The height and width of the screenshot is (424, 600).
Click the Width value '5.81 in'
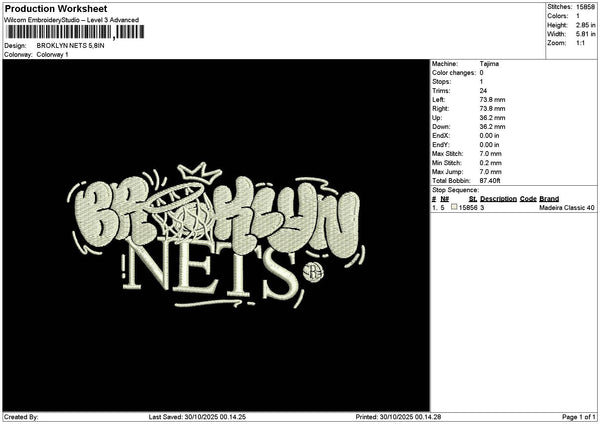click(x=585, y=34)
